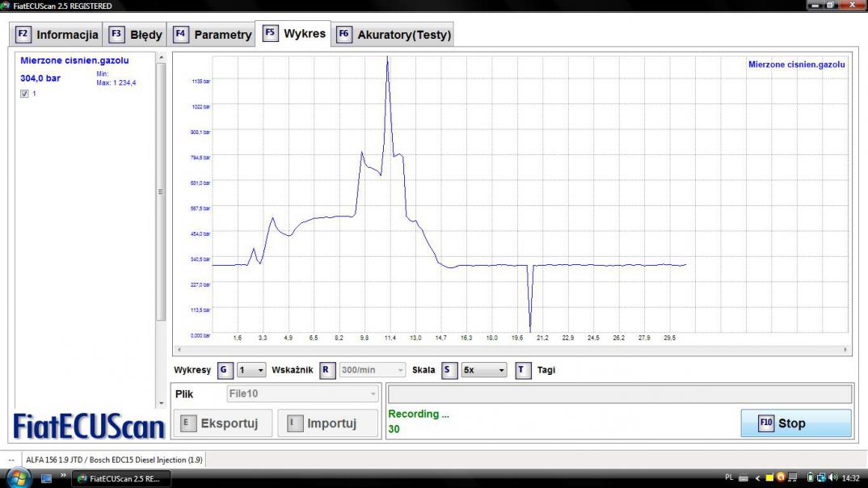Click the Mierzone cisnien.gazolu parameter name in list
This screenshot has height=488, width=868.
point(74,61)
